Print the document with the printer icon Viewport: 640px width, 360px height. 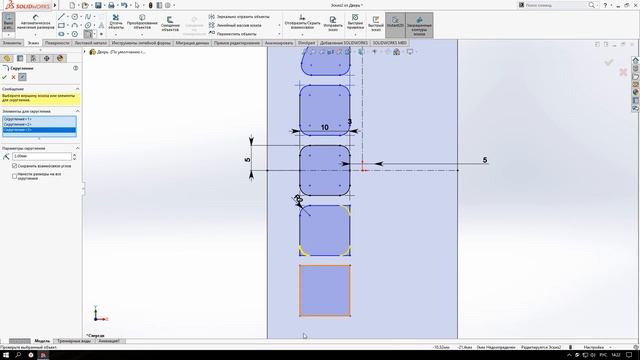111,5
